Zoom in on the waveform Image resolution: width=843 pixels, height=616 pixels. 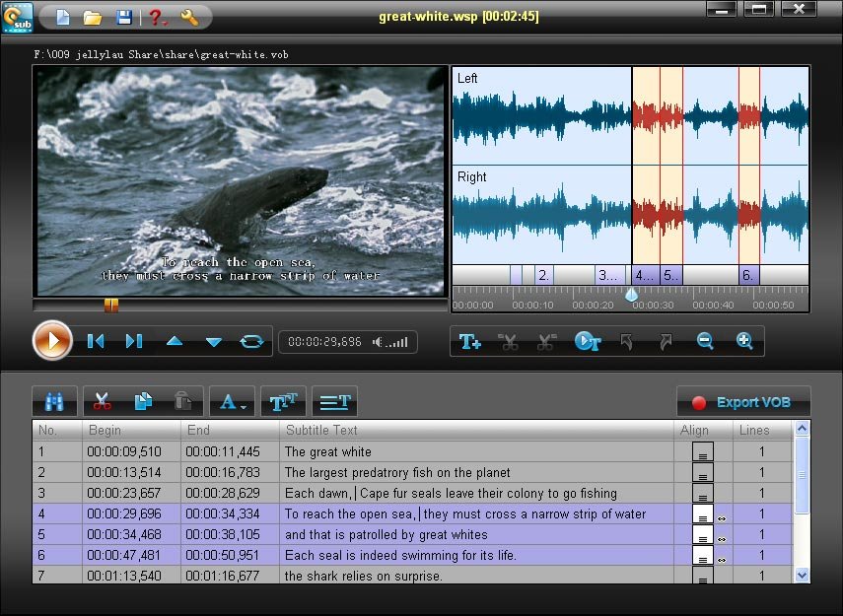coord(744,342)
